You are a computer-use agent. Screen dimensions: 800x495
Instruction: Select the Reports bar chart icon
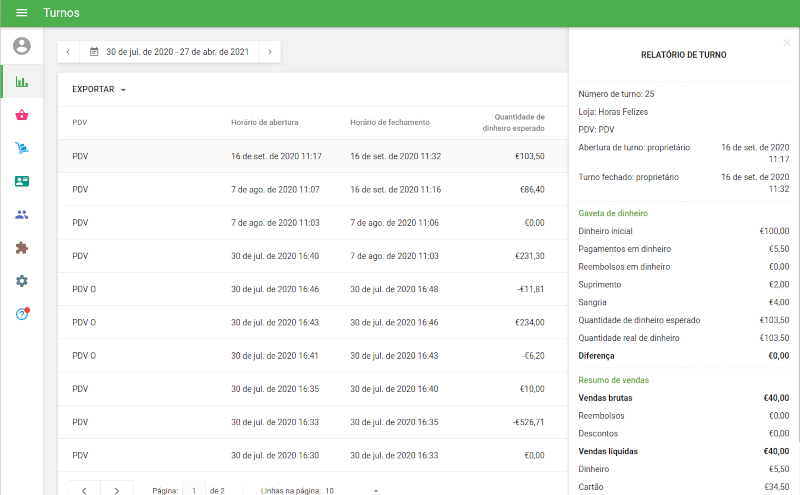pos(22,81)
